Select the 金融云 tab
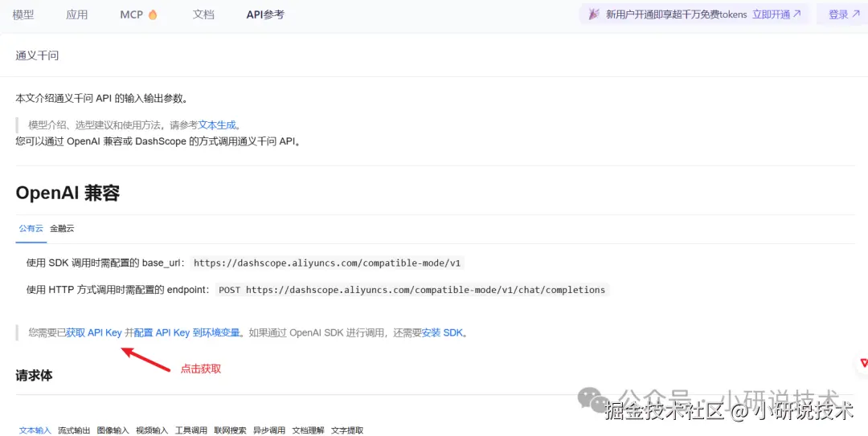 [62, 228]
